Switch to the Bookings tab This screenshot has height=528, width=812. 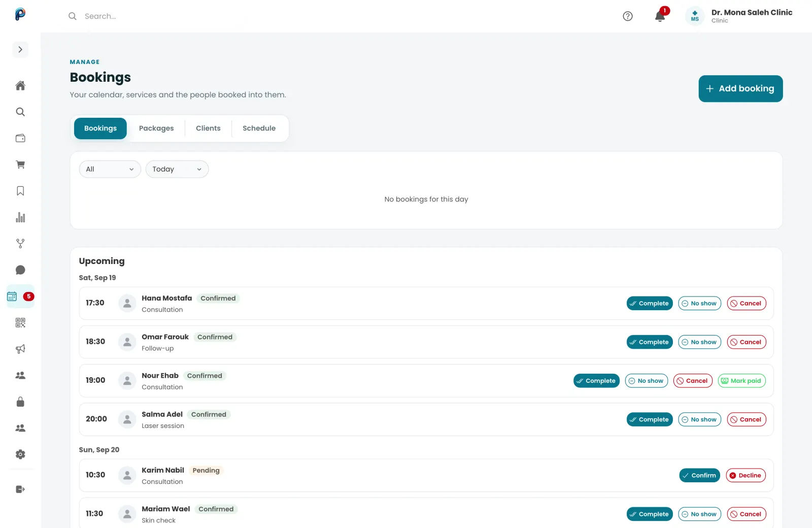tap(100, 128)
